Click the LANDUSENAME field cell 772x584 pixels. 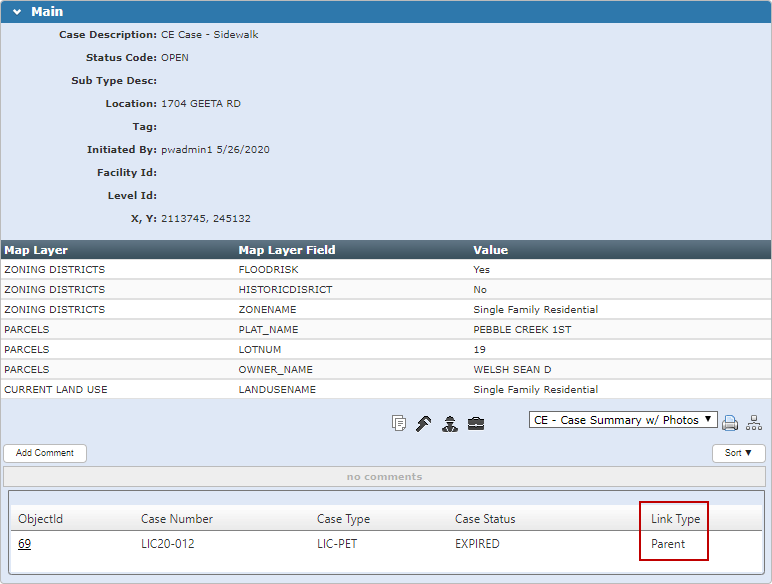pos(277,389)
